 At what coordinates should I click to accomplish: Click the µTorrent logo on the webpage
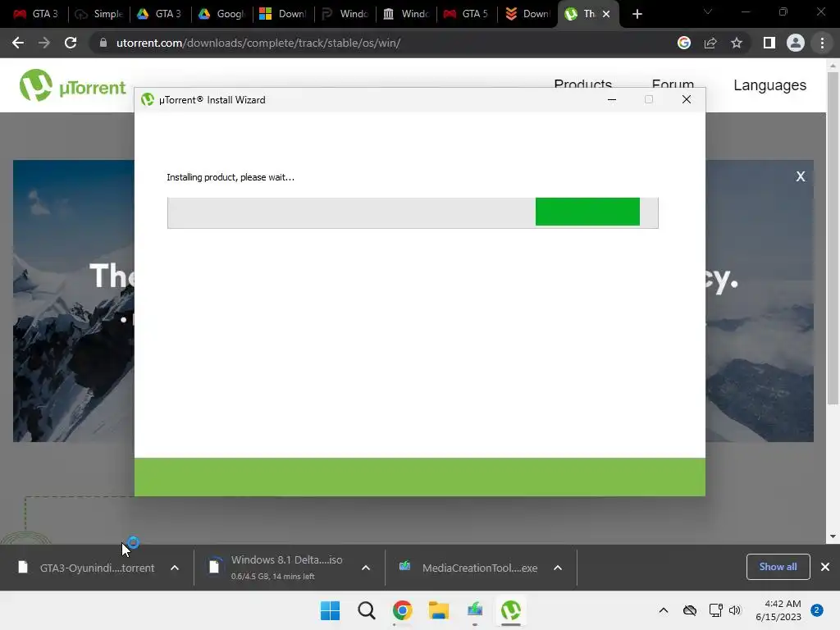[72, 85]
